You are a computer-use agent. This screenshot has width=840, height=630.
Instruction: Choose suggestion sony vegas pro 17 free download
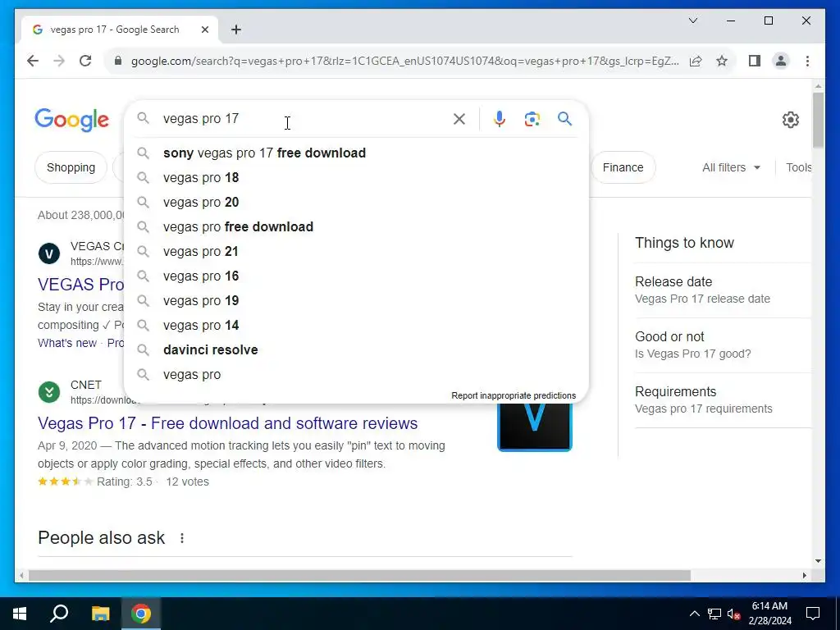point(356,153)
